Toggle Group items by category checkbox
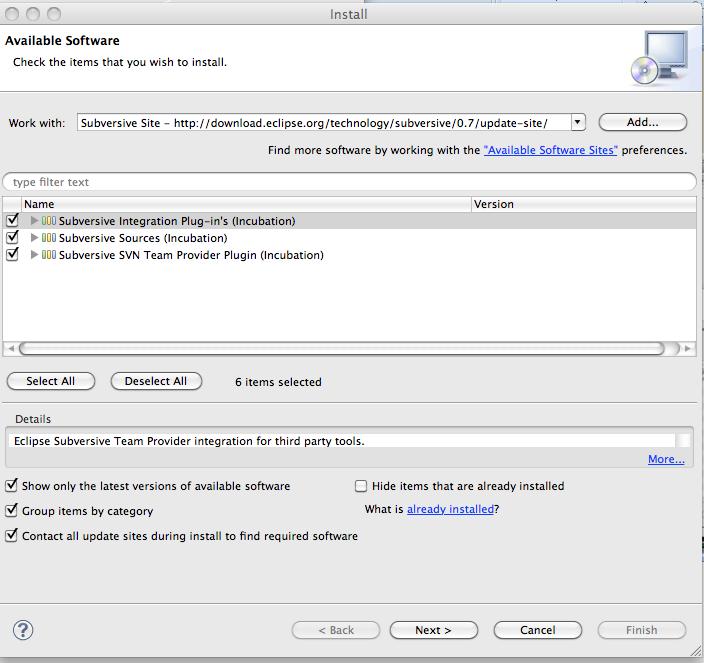704x663 pixels. (x=12, y=510)
